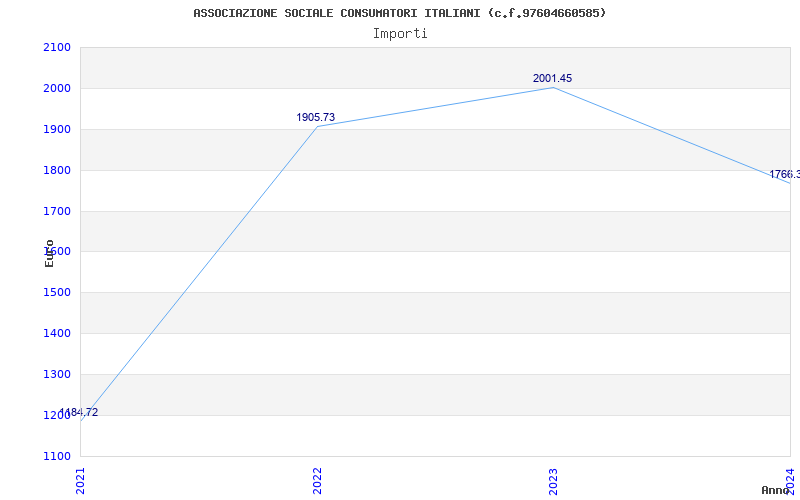Viewport: 800px width, 500px height.
Task: Click the 2001.45 data point label
Action: pyautogui.click(x=552, y=79)
